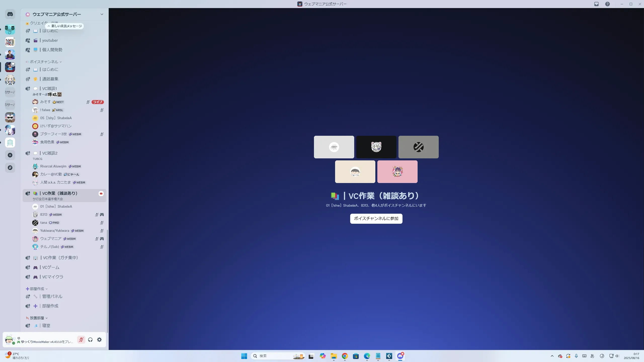This screenshot has height=362, width=644.
Task: Click the Add a Server plus icon
Action: (10, 155)
